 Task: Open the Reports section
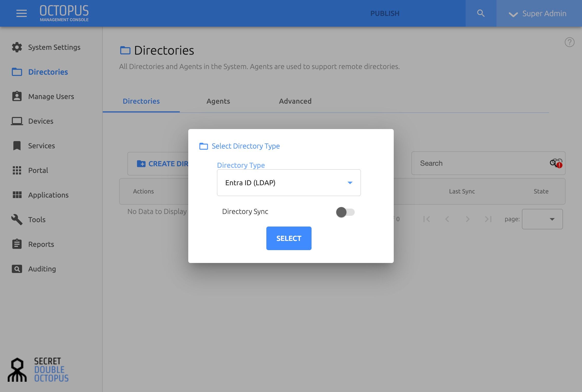[x=41, y=244]
